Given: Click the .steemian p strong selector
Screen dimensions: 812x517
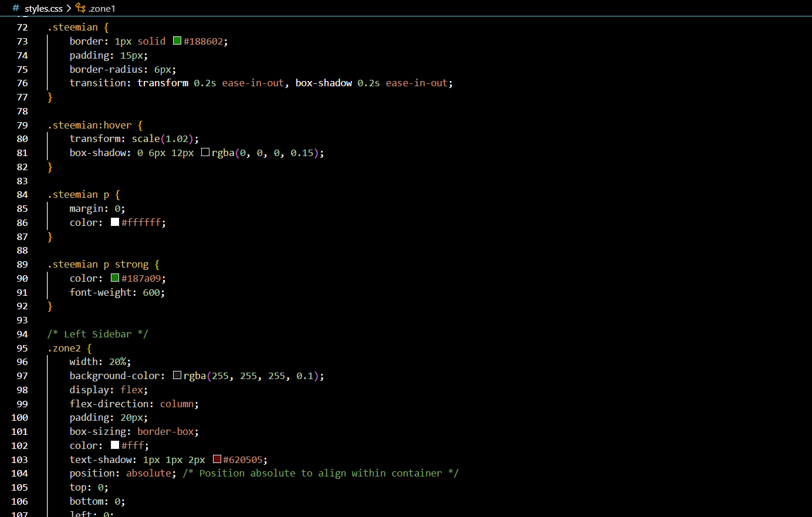Looking at the screenshot, I should [x=98, y=264].
